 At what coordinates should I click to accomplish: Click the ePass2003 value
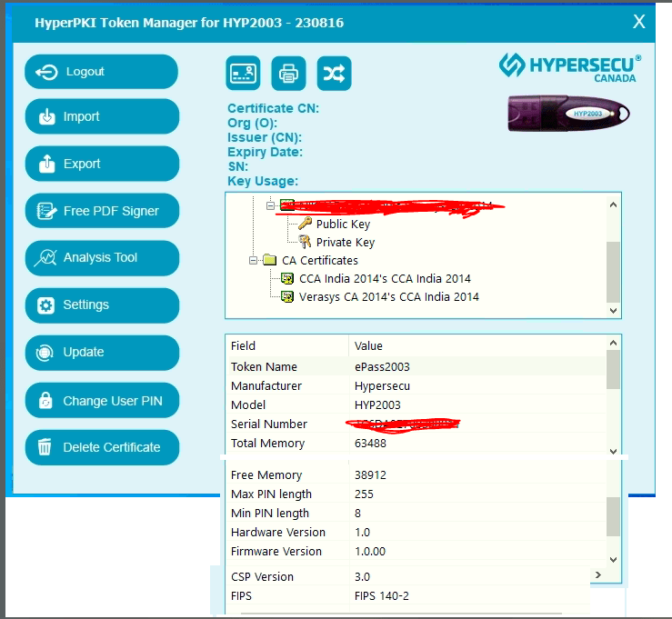coord(382,367)
